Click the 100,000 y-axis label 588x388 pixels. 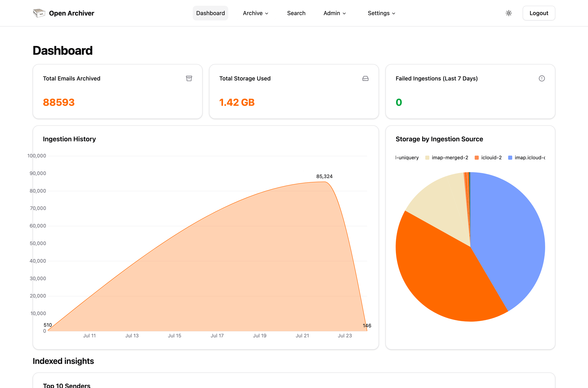37,156
